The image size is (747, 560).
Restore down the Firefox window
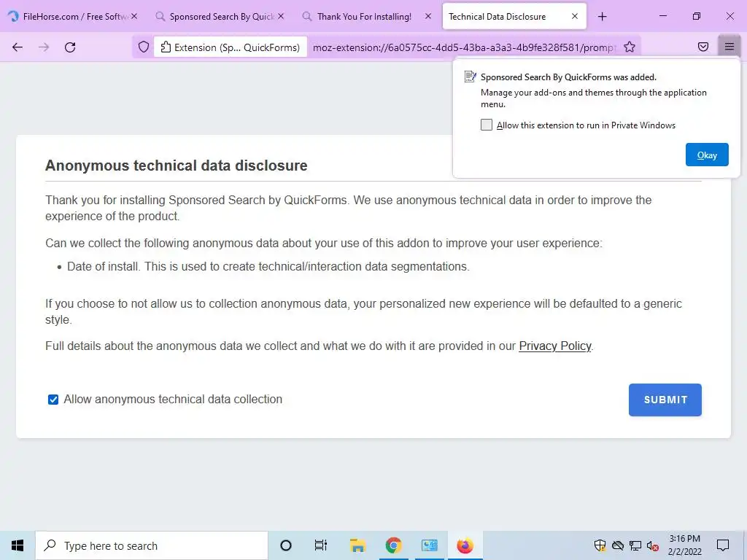click(697, 16)
